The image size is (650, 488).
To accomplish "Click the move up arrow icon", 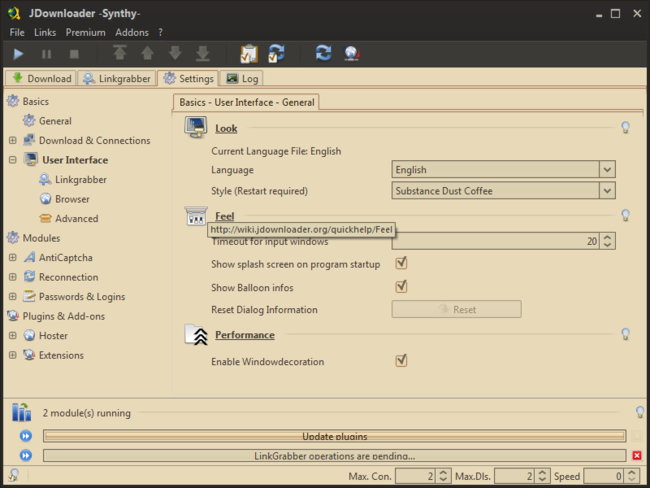I will (148, 53).
